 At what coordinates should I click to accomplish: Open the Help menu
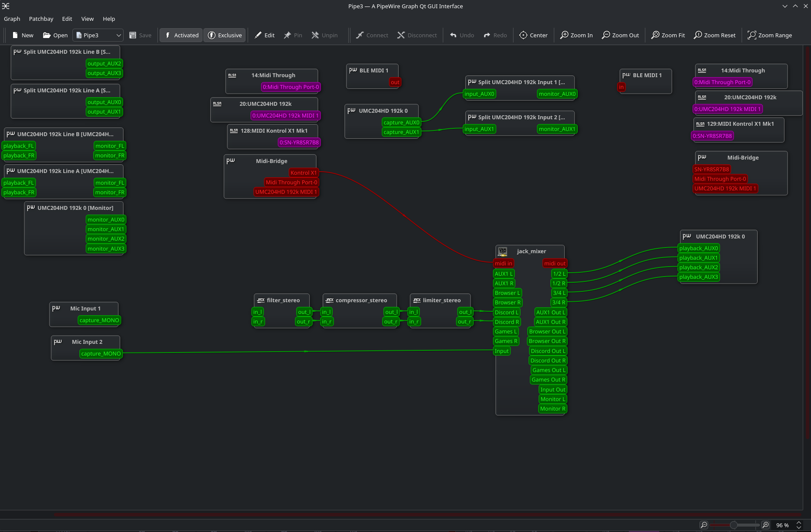coord(109,19)
